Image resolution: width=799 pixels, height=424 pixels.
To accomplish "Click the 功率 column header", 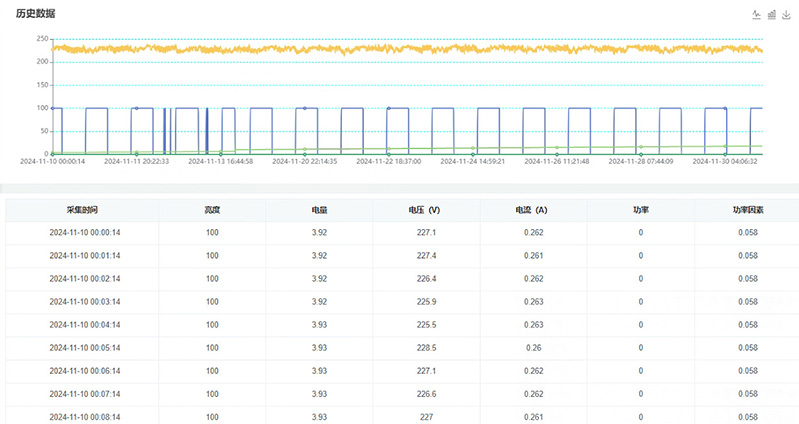I will click(640, 210).
